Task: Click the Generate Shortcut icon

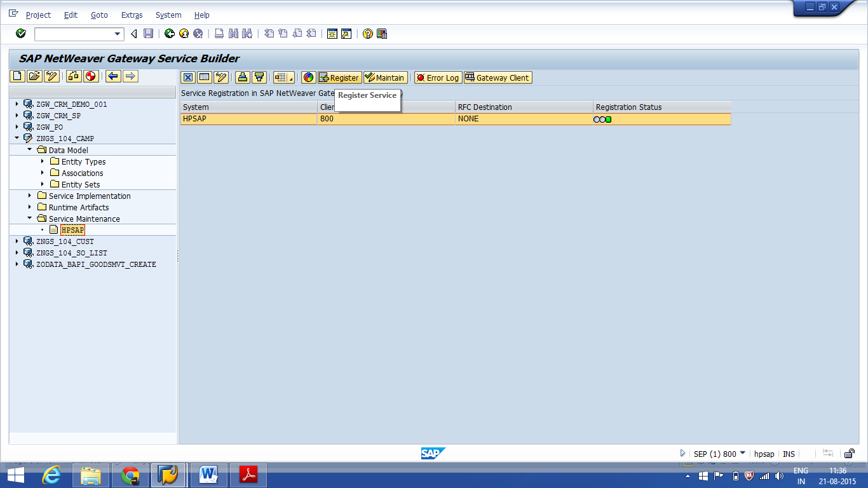Action: tap(346, 34)
